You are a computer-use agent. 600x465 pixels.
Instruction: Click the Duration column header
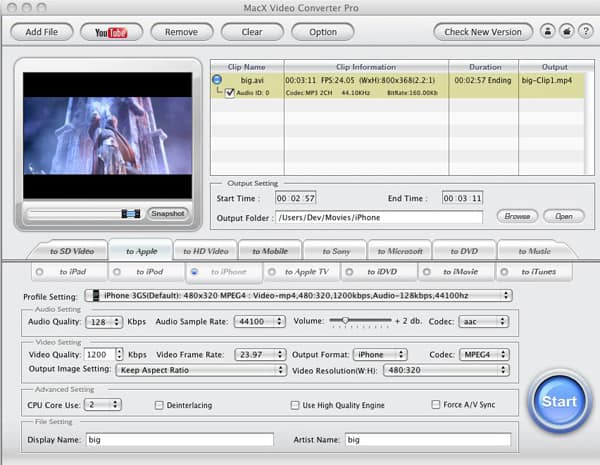coord(485,67)
